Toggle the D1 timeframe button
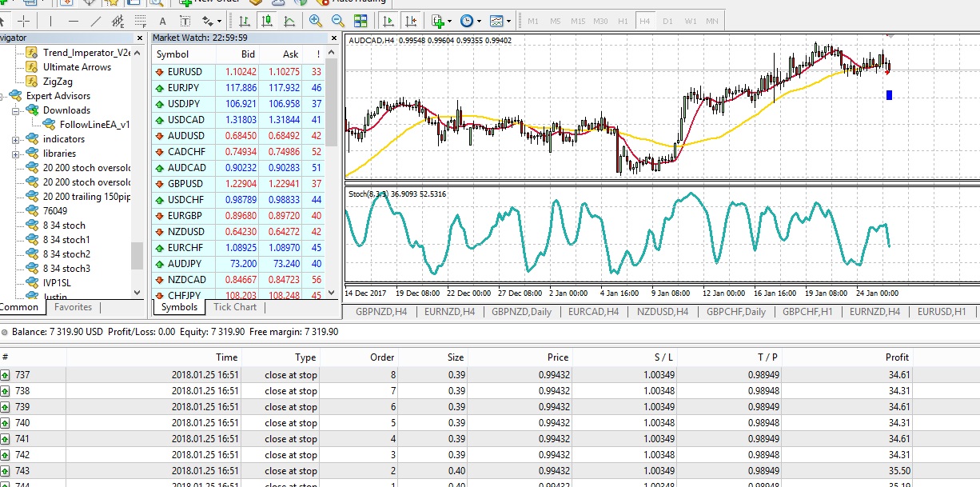Image resolution: width=980 pixels, height=487 pixels. [667, 21]
